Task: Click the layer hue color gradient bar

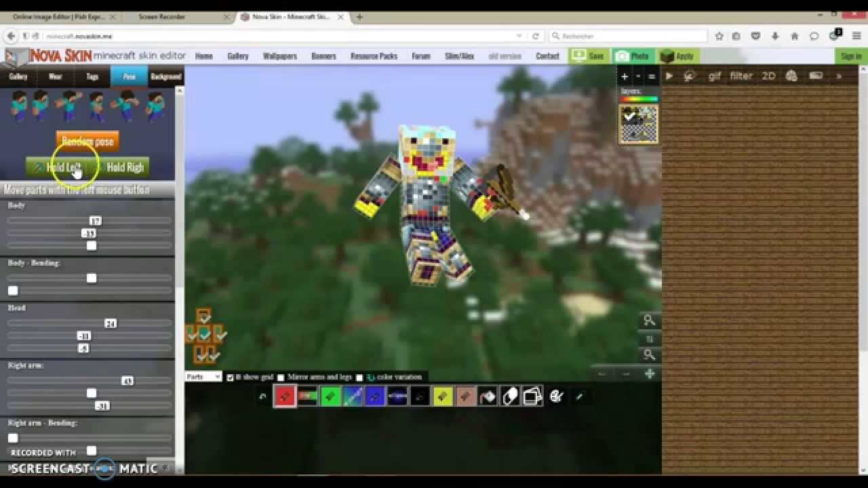Action: pos(639,100)
